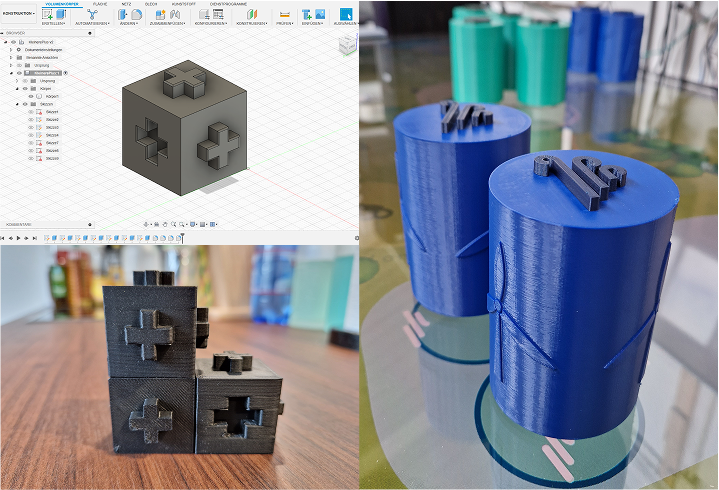The height and width of the screenshot is (490, 719).
Task: Click the new component icon under Zusammenfügen
Action: [162, 14]
